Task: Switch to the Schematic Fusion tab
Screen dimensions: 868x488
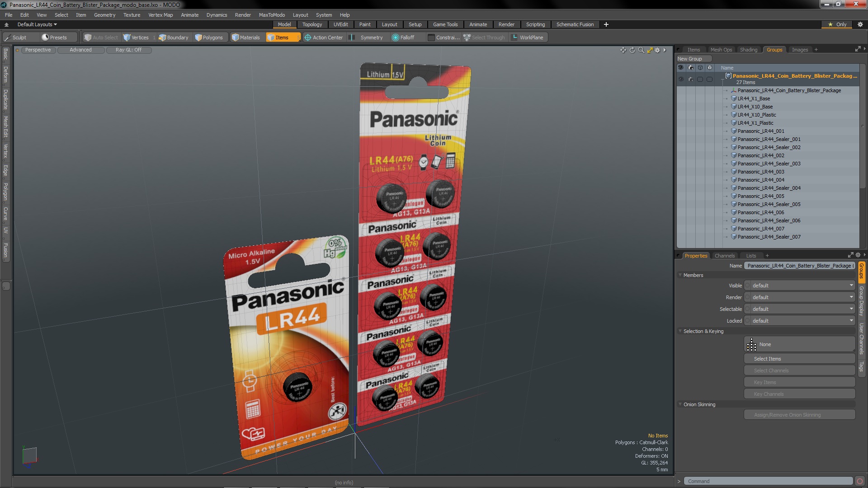Action: (575, 24)
